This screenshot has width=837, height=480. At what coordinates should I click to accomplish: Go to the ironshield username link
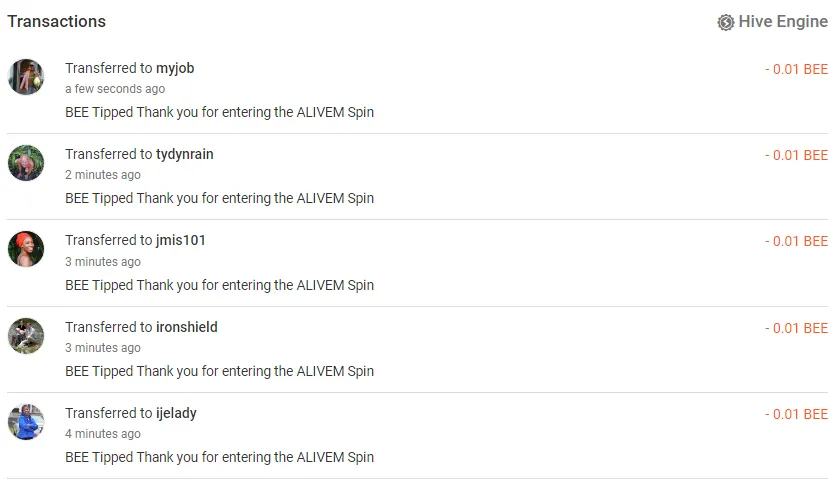187,327
